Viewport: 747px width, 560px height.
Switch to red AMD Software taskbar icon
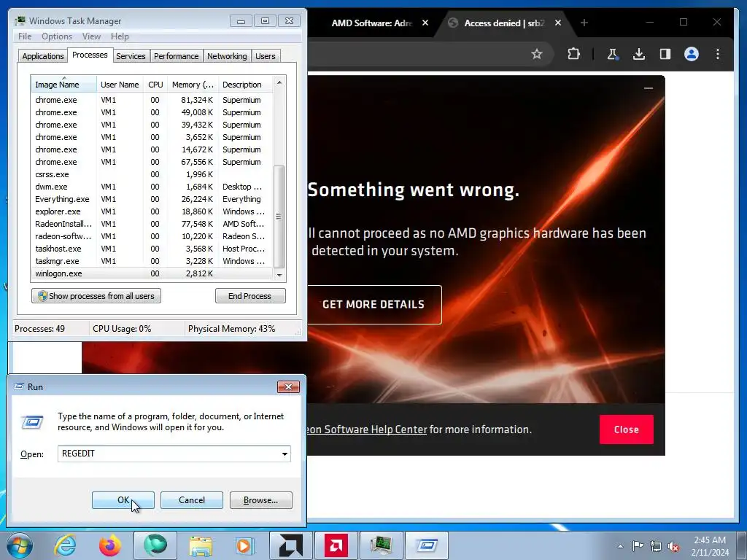(336, 545)
